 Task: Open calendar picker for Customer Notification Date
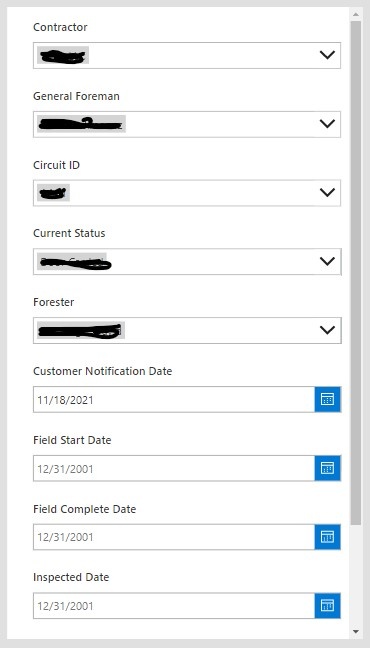point(327,399)
